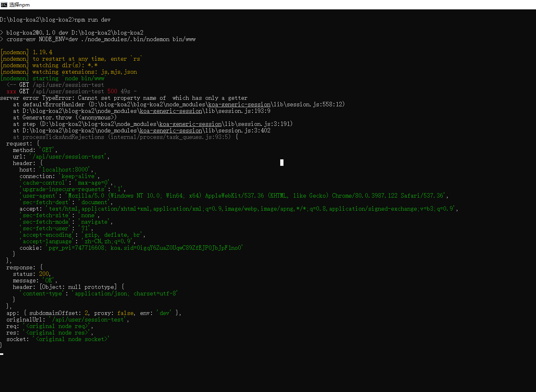Click the "method: 'GET'" line

coord(35,150)
